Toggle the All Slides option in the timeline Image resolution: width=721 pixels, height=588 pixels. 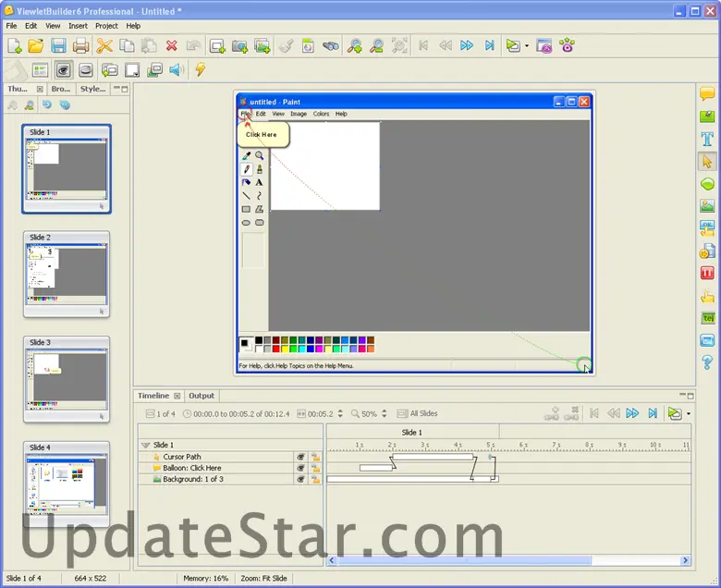coord(417,413)
